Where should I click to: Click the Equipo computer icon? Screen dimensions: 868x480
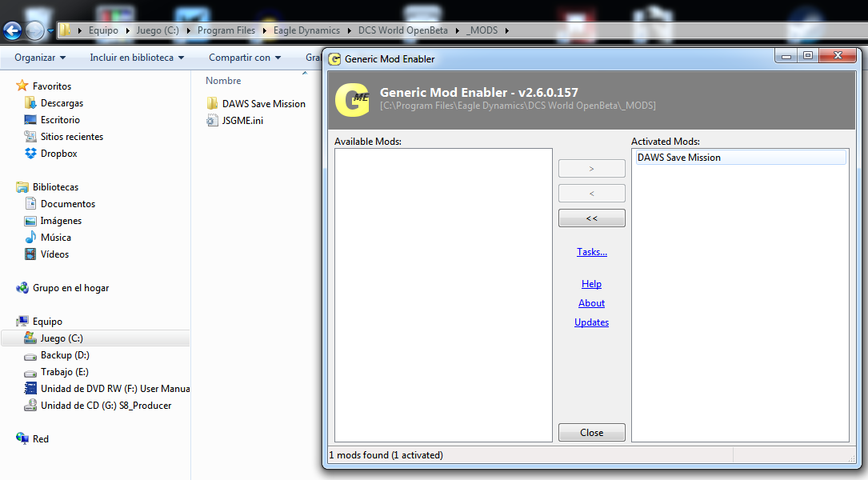click(x=22, y=321)
